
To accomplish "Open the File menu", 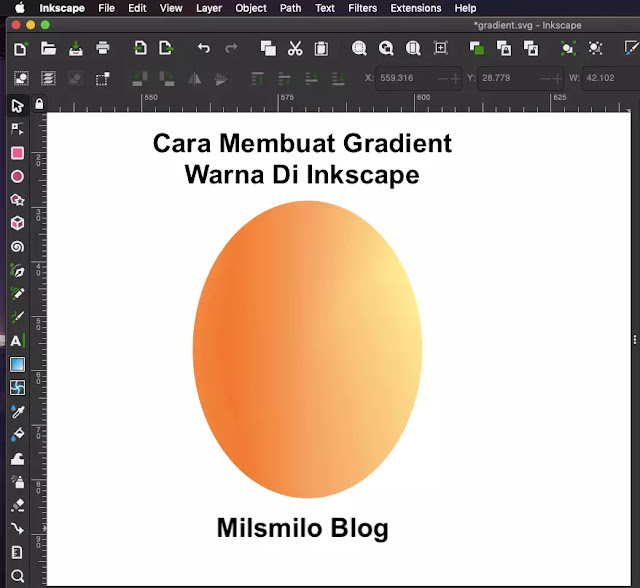I will [107, 8].
